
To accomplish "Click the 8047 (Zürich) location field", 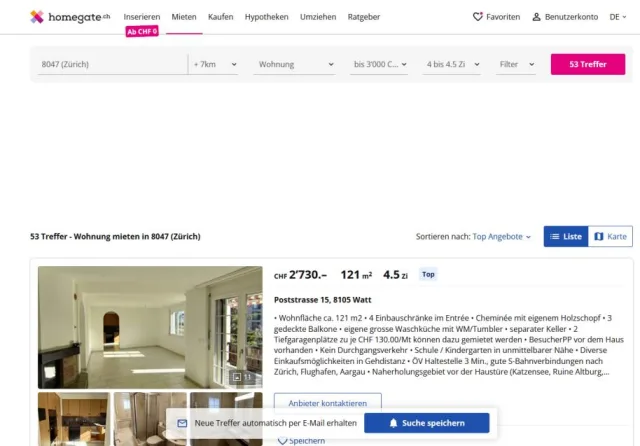I will [x=113, y=64].
